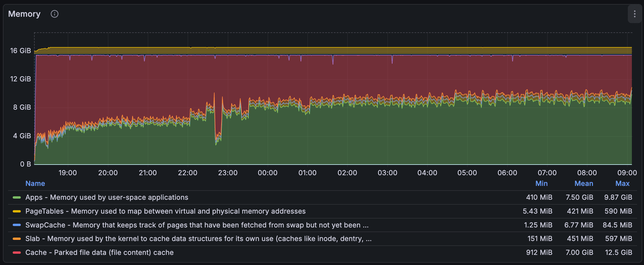This screenshot has height=265, width=644.
Task: Open the panel's three-dot kebab menu
Action: (x=634, y=14)
